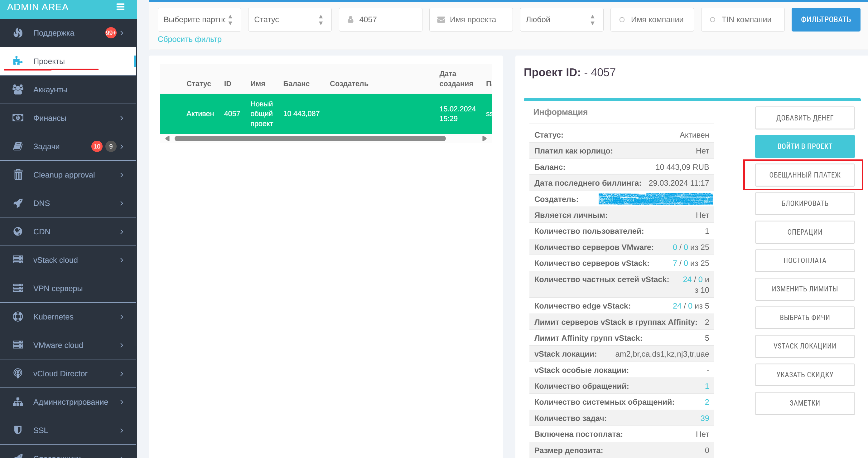Click the DNS rocket icon
Screen dimensions: 868x458
[x=18, y=203]
